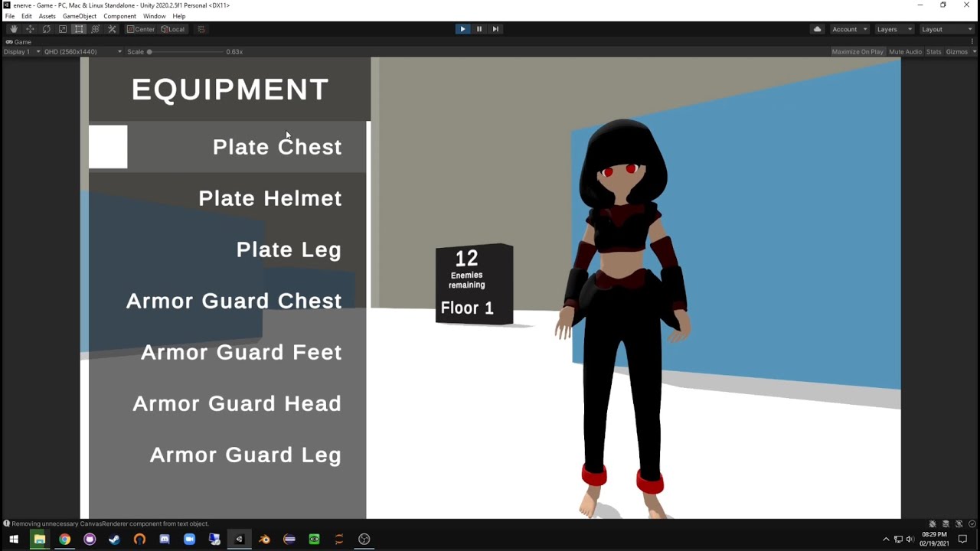Open the Window menu
This screenshot has height=551, width=980.
pyautogui.click(x=154, y=16)
